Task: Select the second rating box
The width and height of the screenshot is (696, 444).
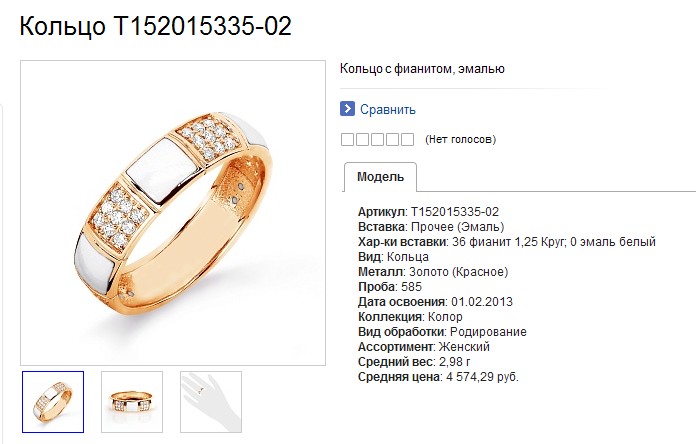Action: tap(363, 139)
